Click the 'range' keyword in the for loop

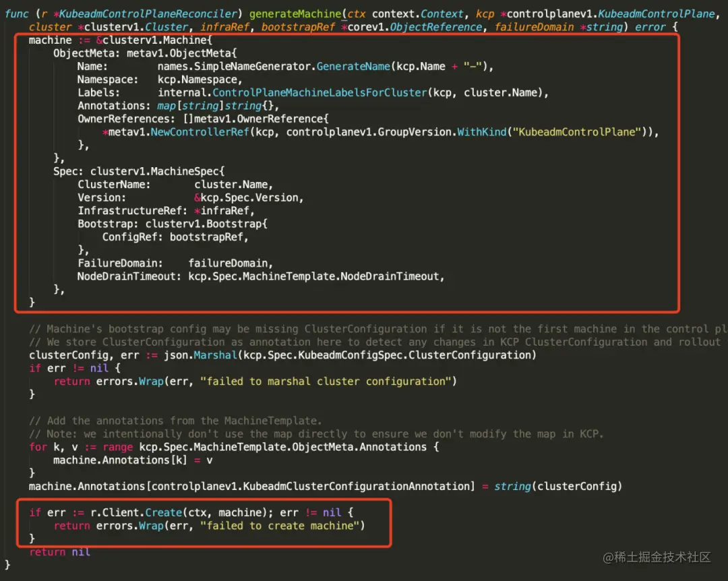117,447
